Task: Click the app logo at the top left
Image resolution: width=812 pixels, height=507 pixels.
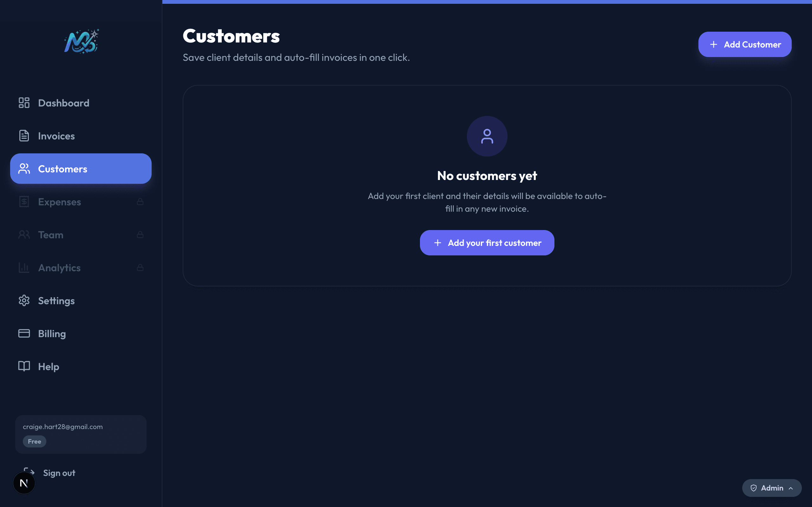Action: 81,41
